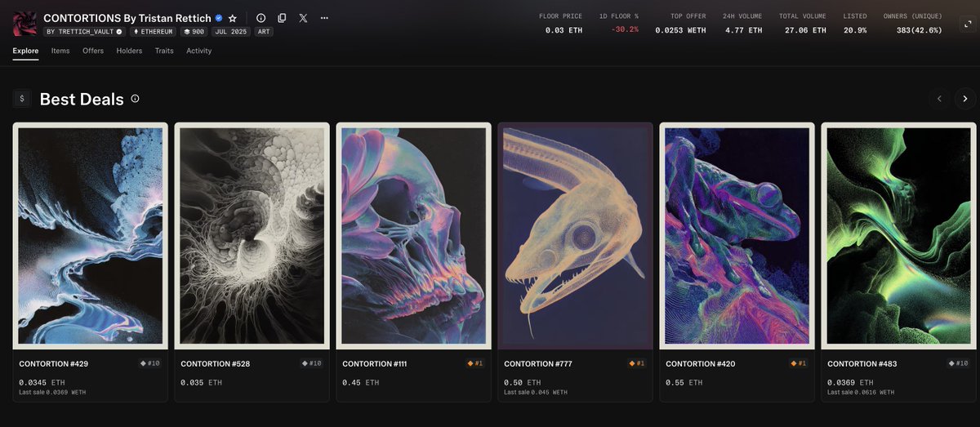Image resolution: width=980 pixels, height=427 pixels.
Task: Open CONTORTION #528 black and white artwork
Action: click(252, 236)
